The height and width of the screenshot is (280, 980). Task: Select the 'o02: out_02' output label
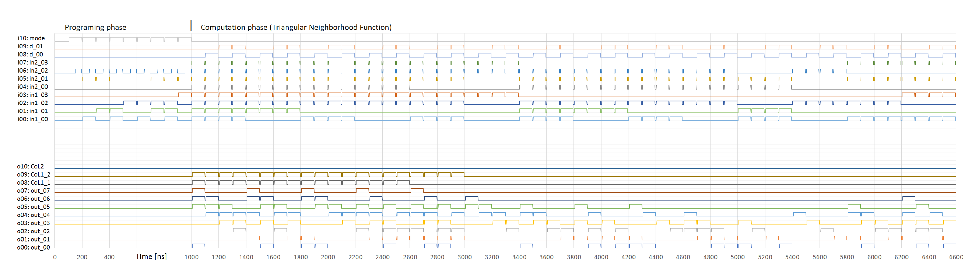tap(33, 231)
